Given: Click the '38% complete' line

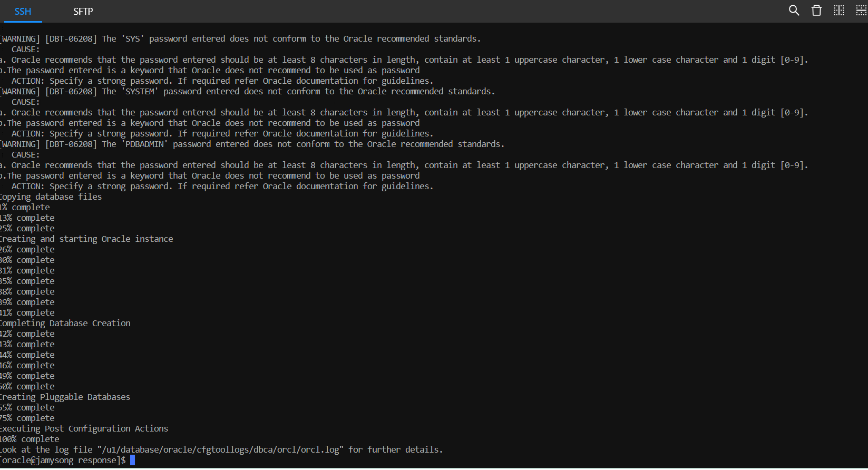Looking at the screenshot, I should tap(27, 291).
